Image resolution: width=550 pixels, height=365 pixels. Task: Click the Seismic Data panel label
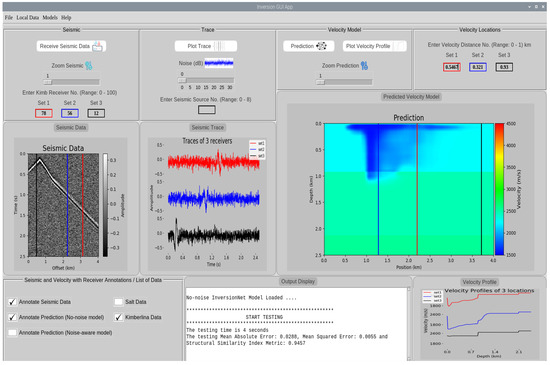point(71,128)
